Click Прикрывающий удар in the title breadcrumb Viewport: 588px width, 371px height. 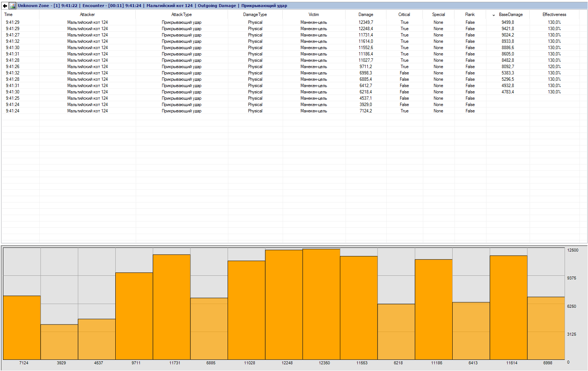[x=264, y=6]
